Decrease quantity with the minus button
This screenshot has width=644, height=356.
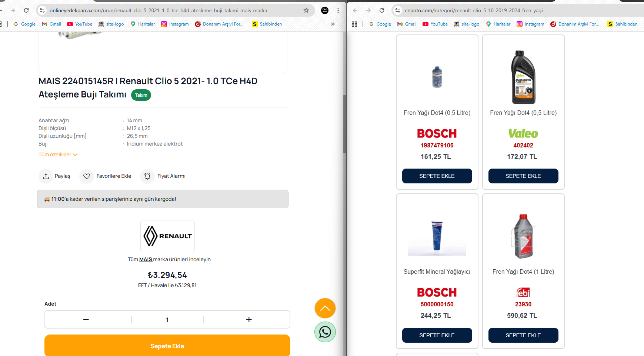[86, 319]
